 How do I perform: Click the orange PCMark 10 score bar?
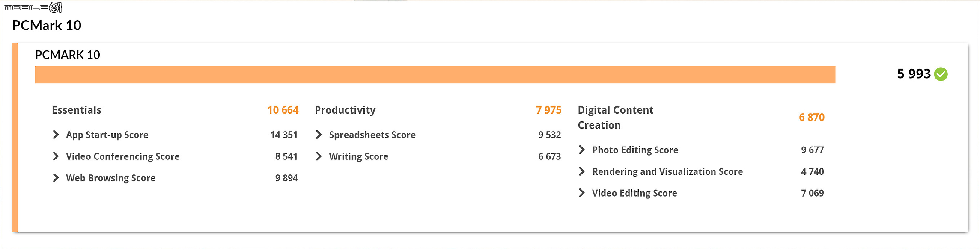pyautogui.click(x=435, y=75)
